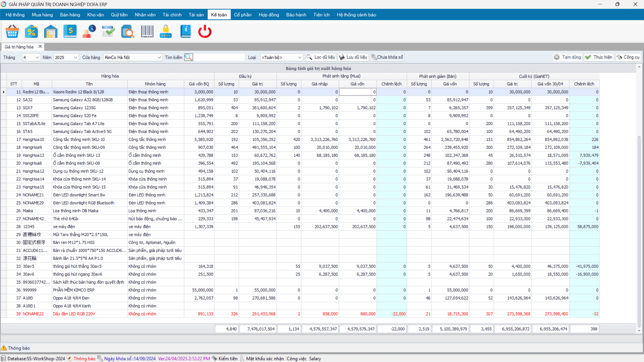Open the user info person icon
The height and width of the screenshot is (362, 644).
tap(89, 31)
